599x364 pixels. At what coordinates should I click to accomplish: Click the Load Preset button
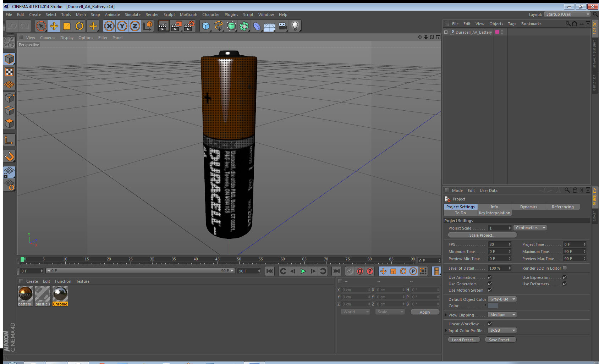464,340
